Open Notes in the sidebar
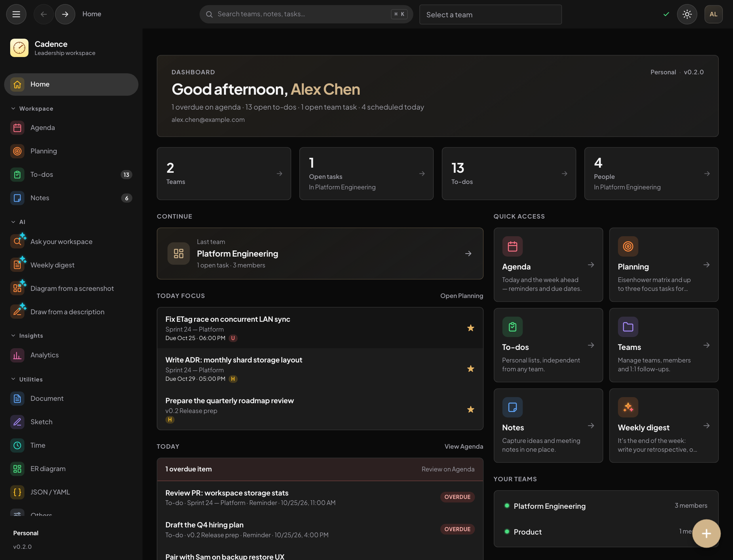Viewport: 733px width, 560px height. 71,198
